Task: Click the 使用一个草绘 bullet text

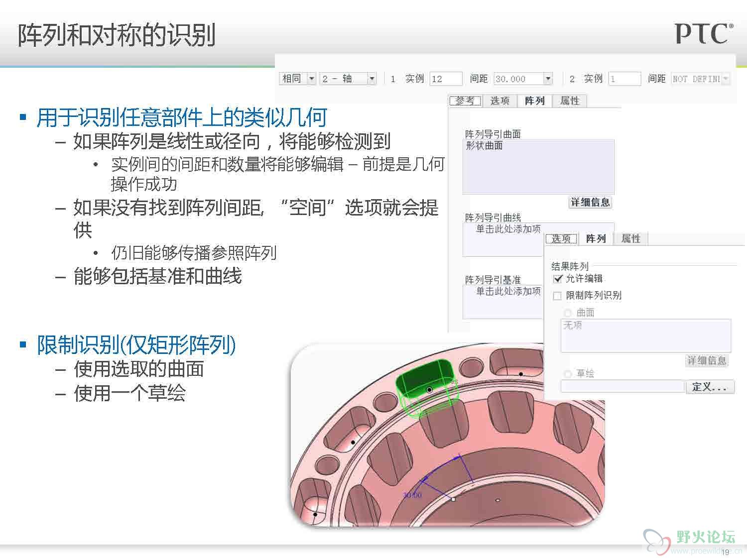Action: 129,393
